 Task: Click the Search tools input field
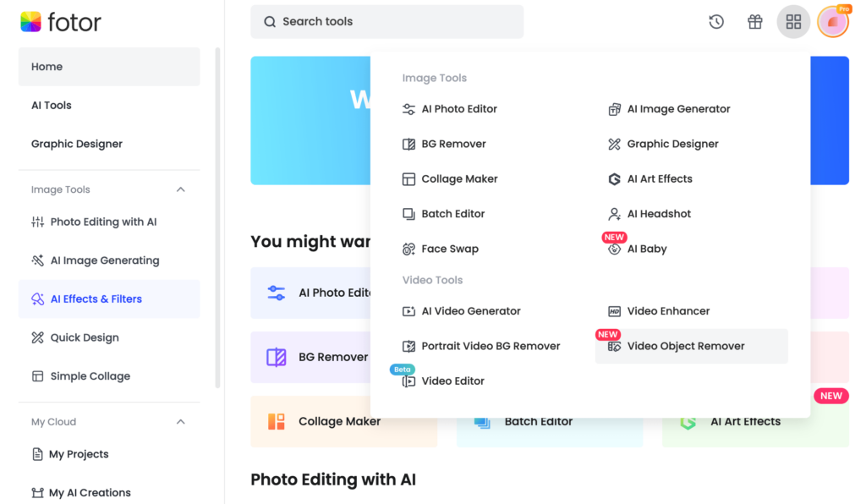(x=387, y=22)
